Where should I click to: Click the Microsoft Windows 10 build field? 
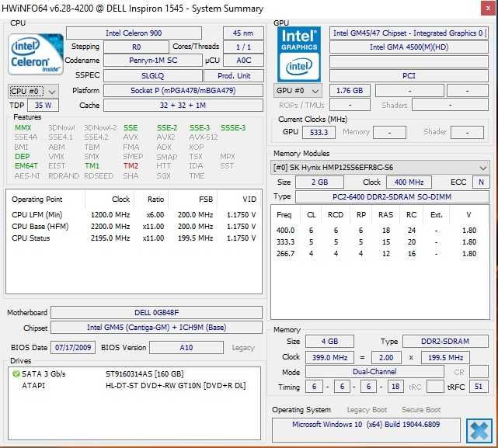(366, 430)
